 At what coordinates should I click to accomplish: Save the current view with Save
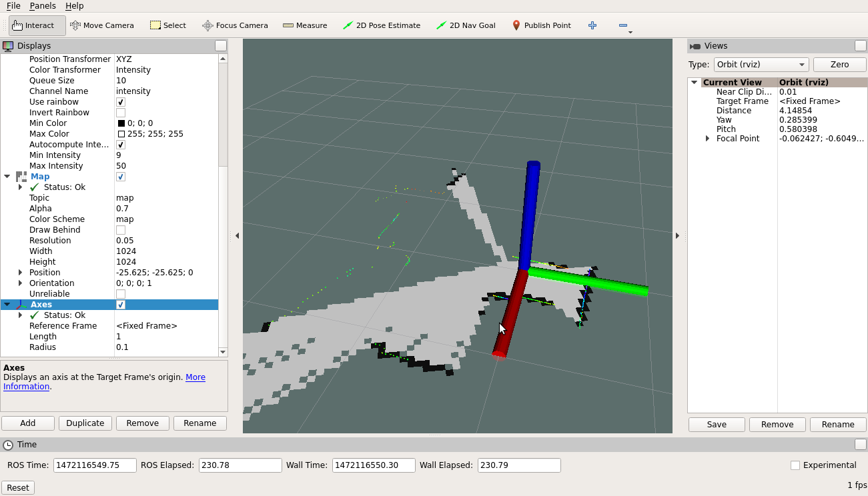coord(717,425)
